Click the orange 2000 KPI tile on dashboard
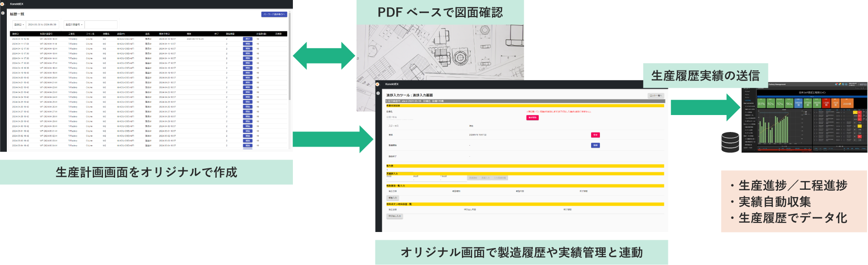This screenshot has width=868, height=265. click(847, 103)
